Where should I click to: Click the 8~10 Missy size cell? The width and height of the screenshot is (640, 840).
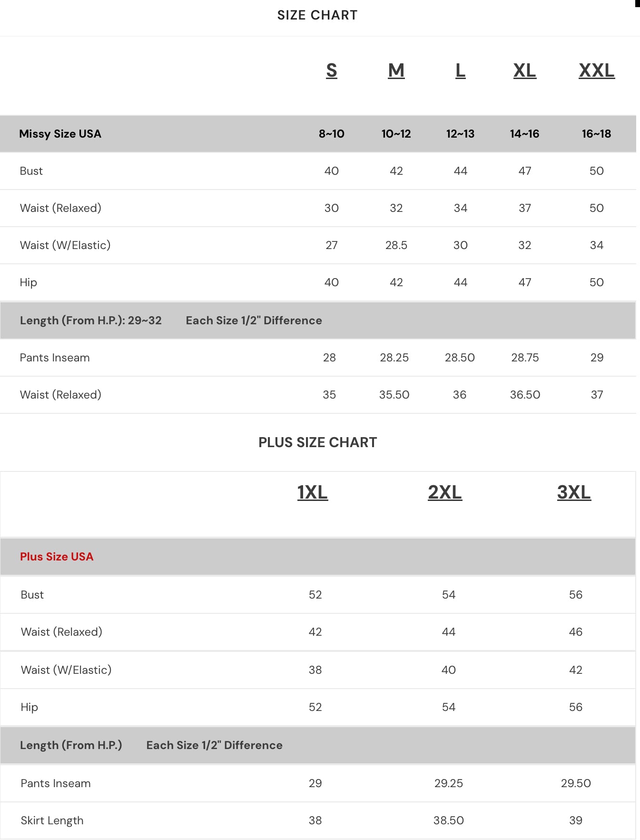point(332,134)
